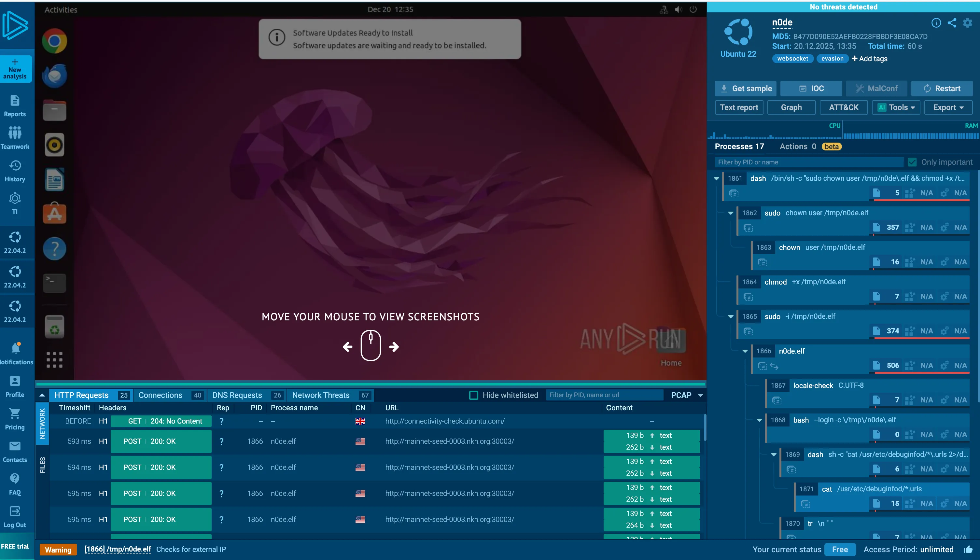Expand the AI Tools dropdown

click(896, 107)
